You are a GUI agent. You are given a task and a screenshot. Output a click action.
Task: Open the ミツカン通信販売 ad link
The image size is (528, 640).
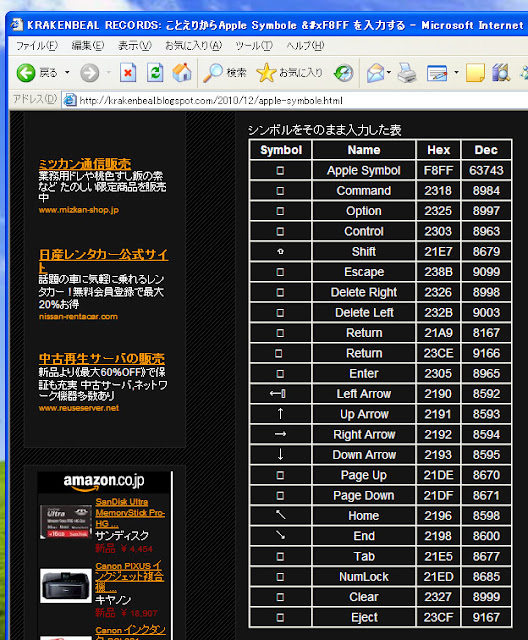(85, 164)
